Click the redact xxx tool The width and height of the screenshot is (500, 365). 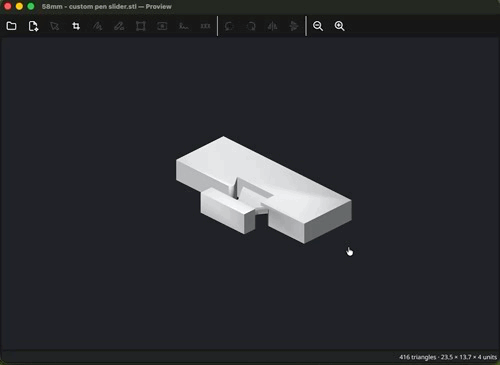[x=205, y=26]
